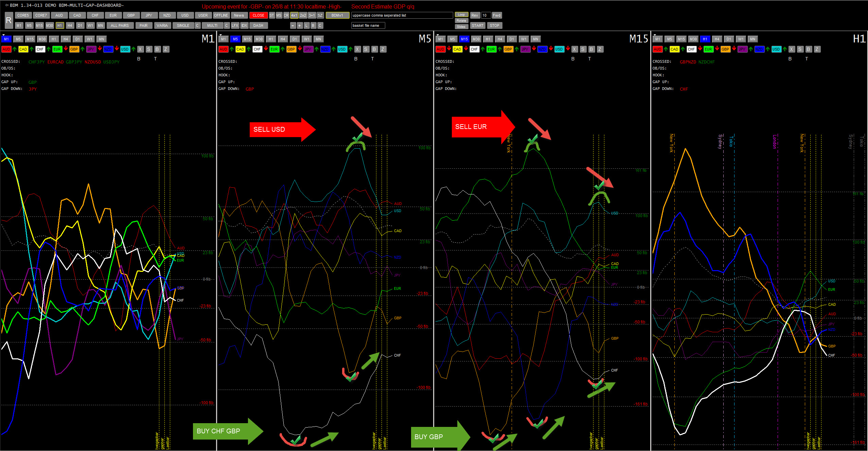The width and height of the screenshot is (868, 451).
Task: Switch M15 panel to D1 timeframe tab
Action: (512, 39)
